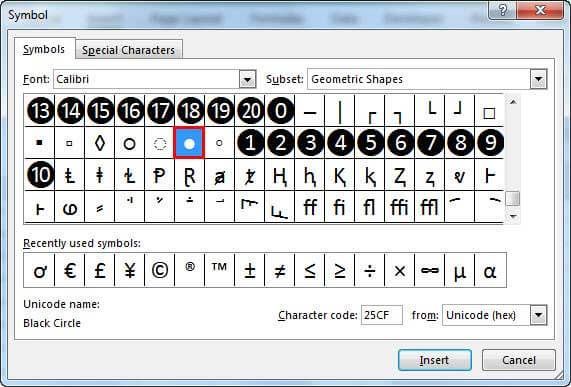Viewport: 571px width, 387px height.
Task: Click the symbol grid scroll down arrow
Action: [x=513, y=217]
